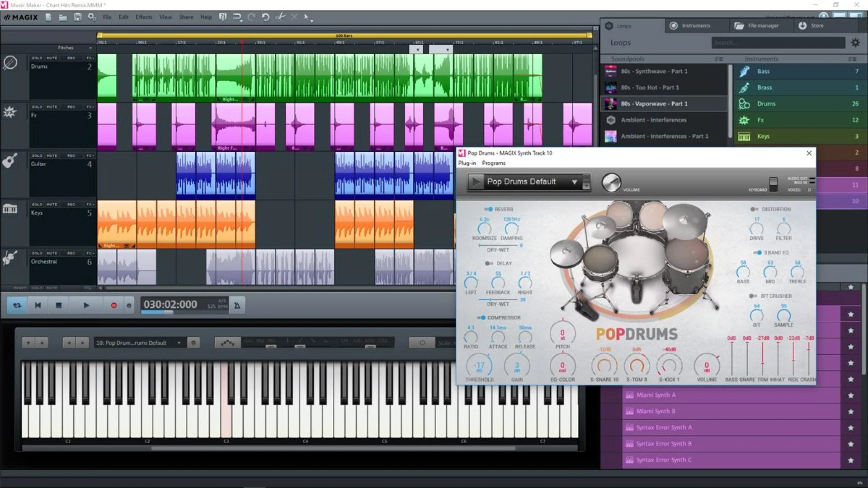This screenshot has height=488, width=868.
Task: Arm recording on the Fx track
Action: (71, 107)
